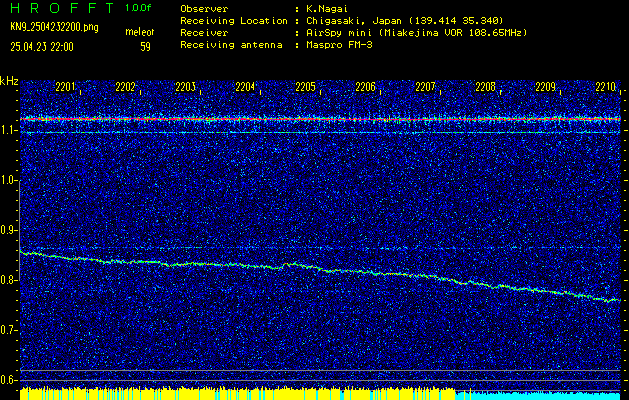Click the 0.9 kHz axis label
This screenshot has width=629, height=400.
(x=8, y=230)
